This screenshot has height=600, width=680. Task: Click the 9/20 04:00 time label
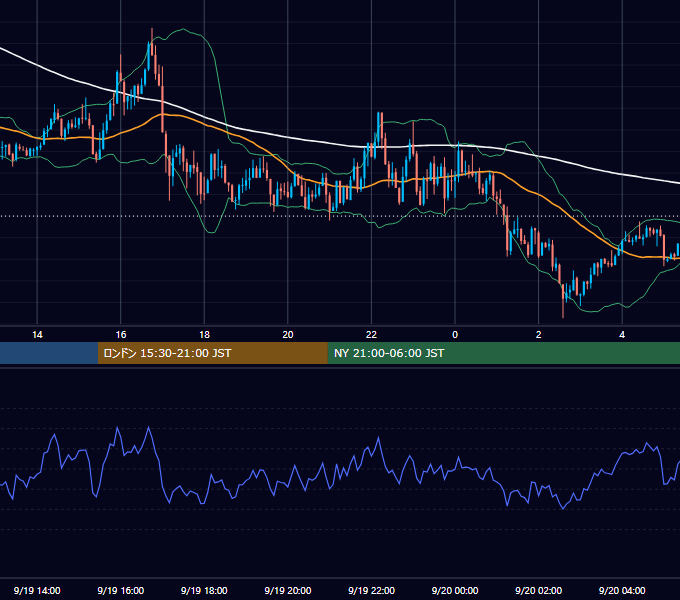coord(622,590)
